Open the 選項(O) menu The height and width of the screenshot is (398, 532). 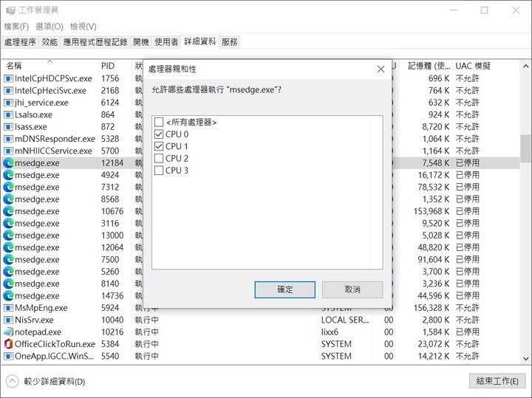50,27
